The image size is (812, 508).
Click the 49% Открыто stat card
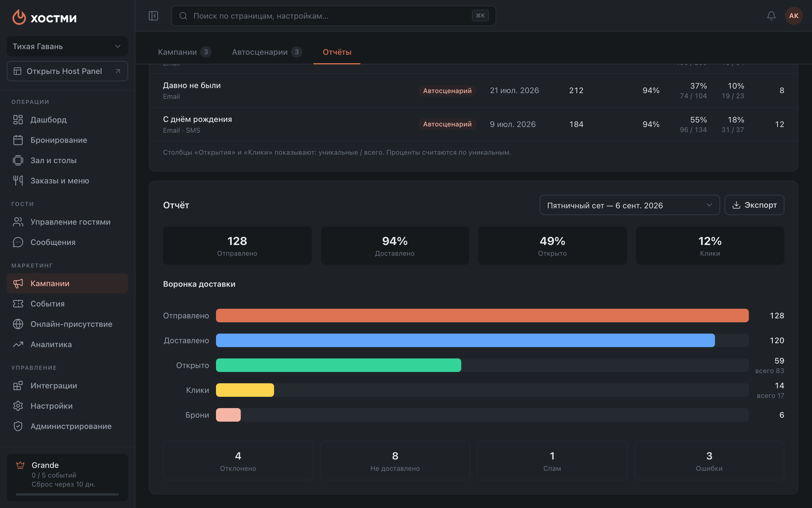[x=552, y=246]
